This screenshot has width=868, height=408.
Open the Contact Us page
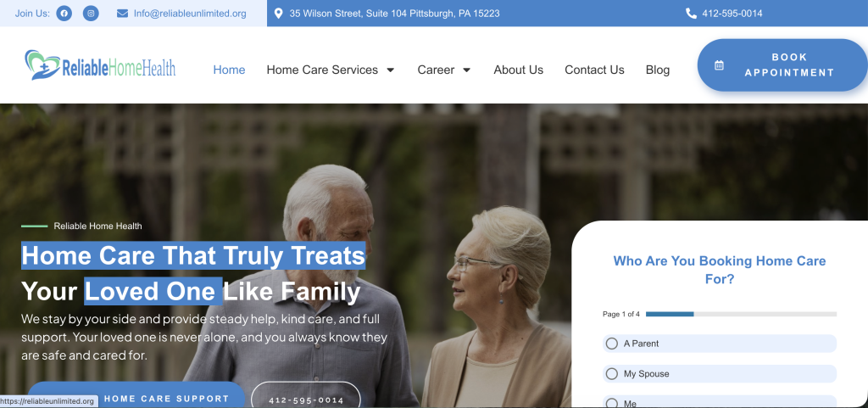coord(594,70)
